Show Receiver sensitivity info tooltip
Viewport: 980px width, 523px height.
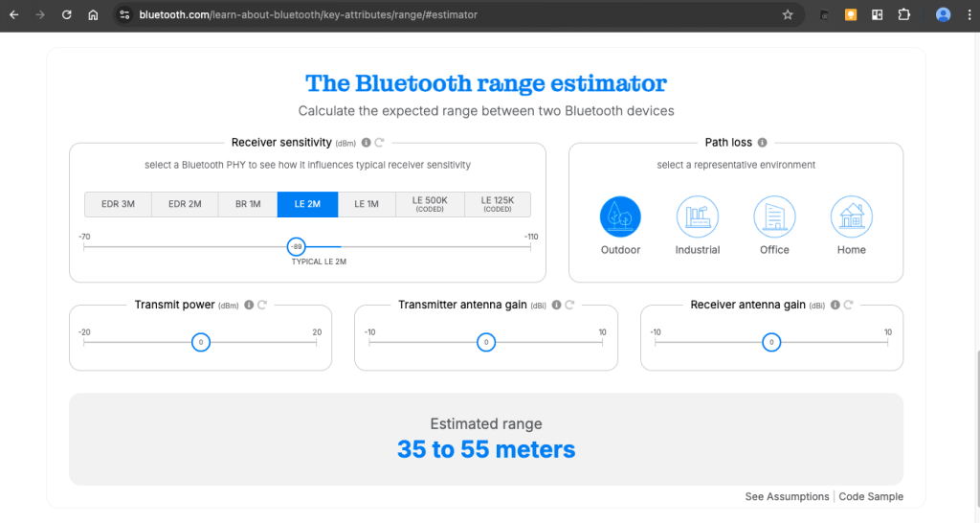(x=367, y=143)
